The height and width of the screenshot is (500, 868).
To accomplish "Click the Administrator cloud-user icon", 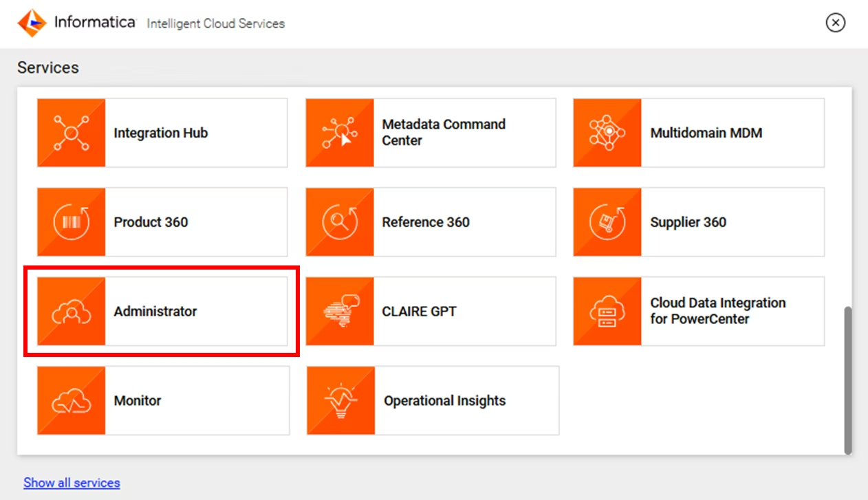I will [72, 312].
